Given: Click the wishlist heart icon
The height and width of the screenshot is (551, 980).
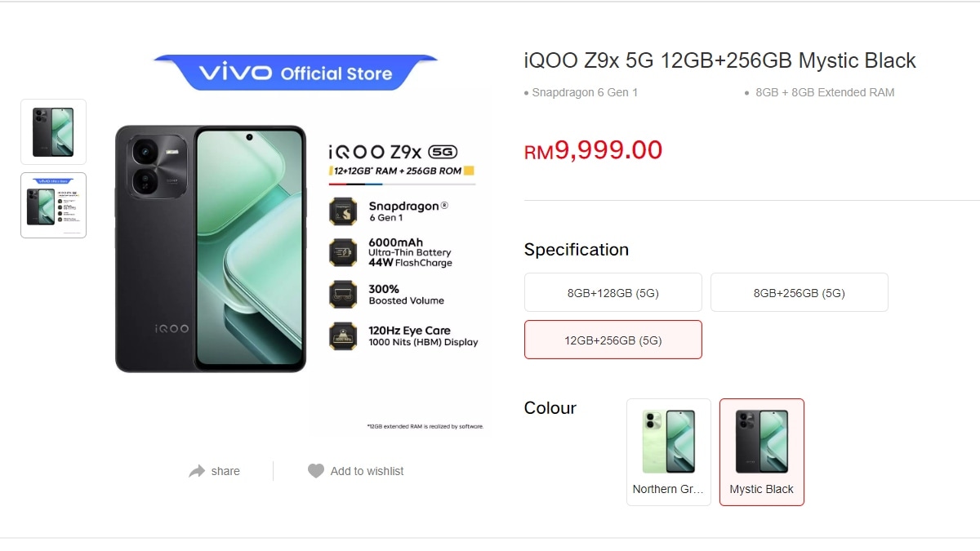Looking at the screenshot, I should 316,471.
